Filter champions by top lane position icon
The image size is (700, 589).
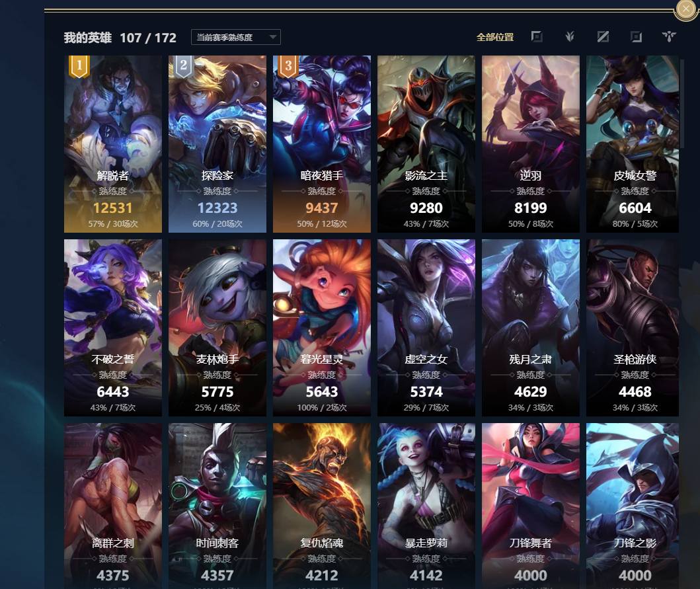click(537, 36)
